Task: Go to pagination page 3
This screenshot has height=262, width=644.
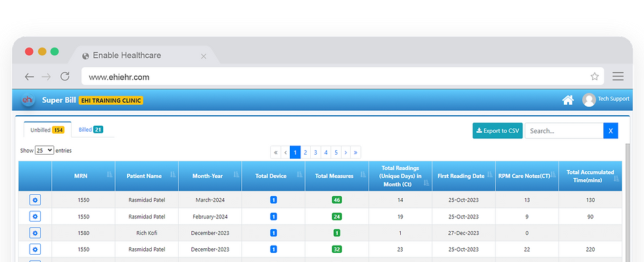Action: point(315,152)
